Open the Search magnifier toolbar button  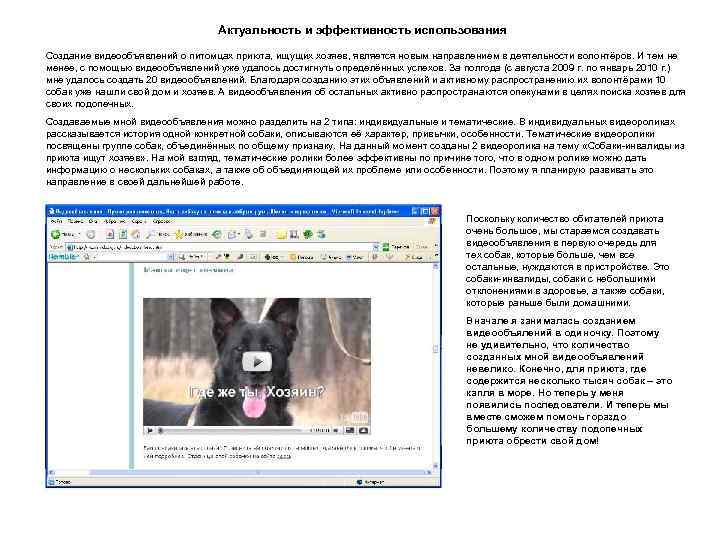(x=158, y=234)
